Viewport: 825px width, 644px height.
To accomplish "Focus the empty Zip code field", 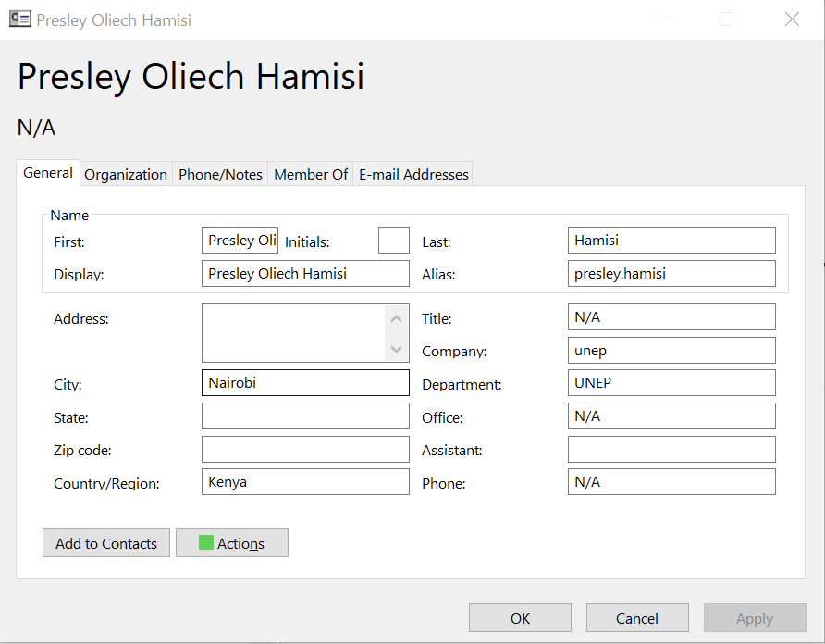I will (x=305, y=449).
